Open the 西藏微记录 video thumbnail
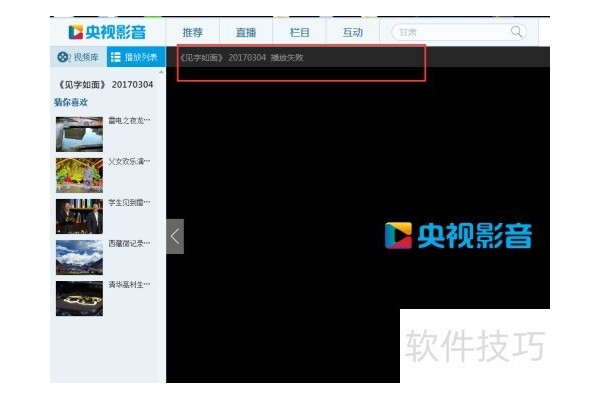 79,258
